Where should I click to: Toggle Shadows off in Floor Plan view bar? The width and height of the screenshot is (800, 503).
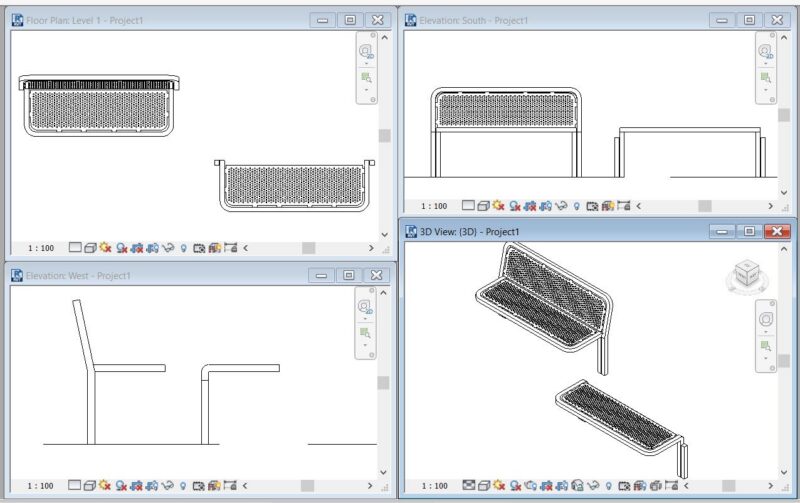coord(121,248)
